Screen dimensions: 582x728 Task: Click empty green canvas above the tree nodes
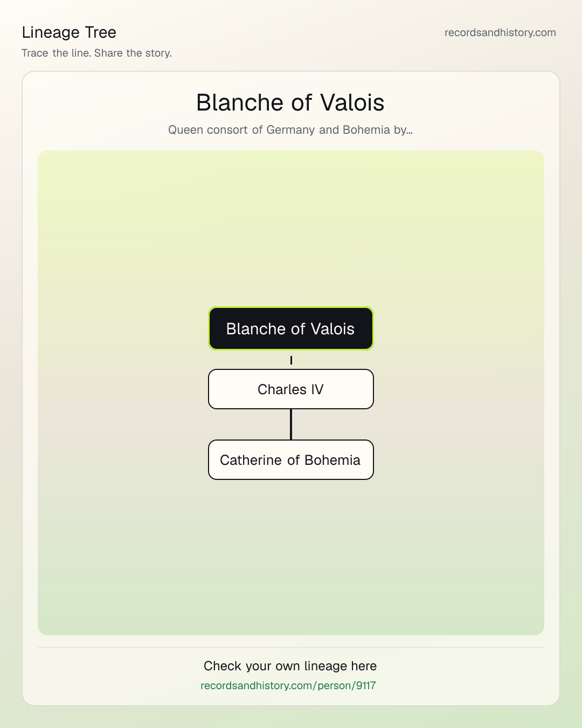(x=291, y=226)
